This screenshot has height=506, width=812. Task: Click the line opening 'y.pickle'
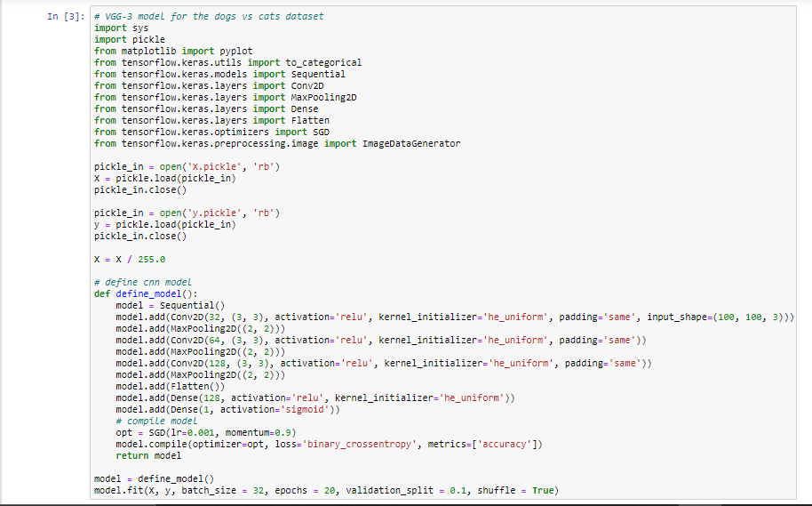(187, 213)
